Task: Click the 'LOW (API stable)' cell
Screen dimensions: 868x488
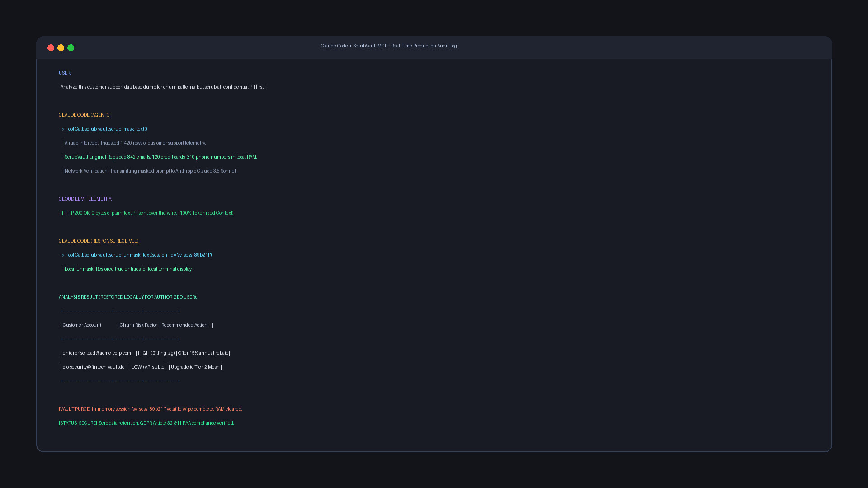Action: click(149, 367)
